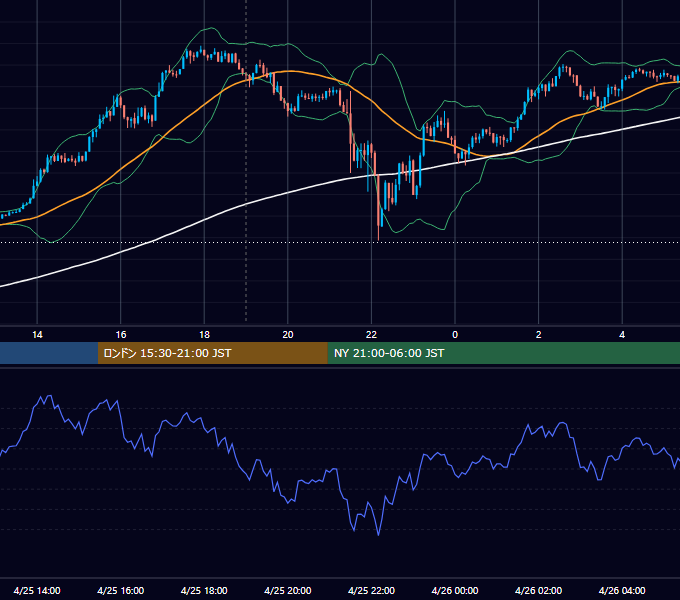Click the 4/25 18:00 date label
Viewport: 680px width, 600px height.
(x=204, y=590)
